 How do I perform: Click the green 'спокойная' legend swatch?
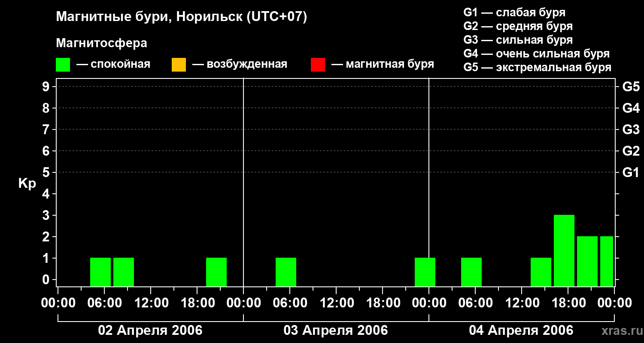(63, 65)
